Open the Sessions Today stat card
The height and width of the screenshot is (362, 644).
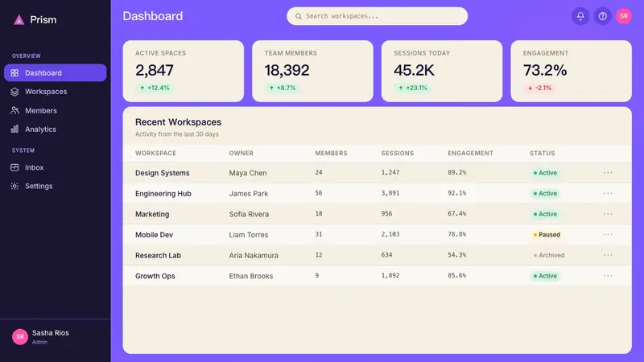[x=442, y=71]
